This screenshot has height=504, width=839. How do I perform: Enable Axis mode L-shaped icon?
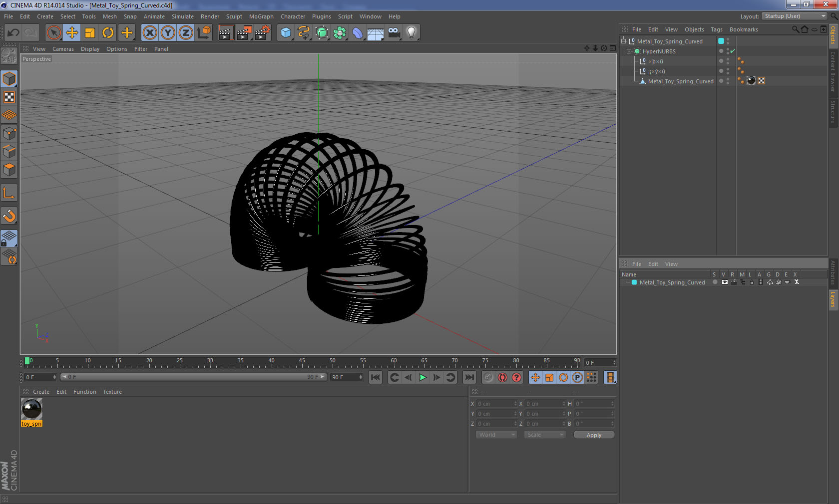click(9, 193)
